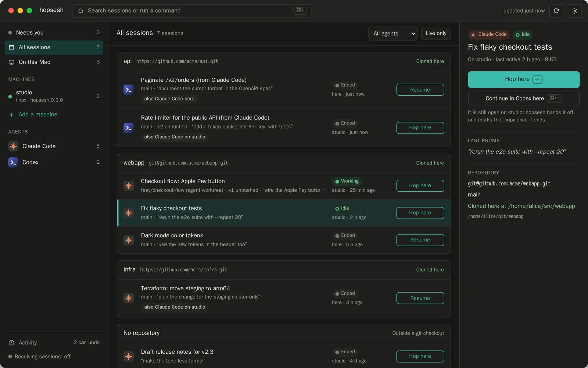
Task: Select the studio machine
Action: pyautogui.click(x=54, y=96)
